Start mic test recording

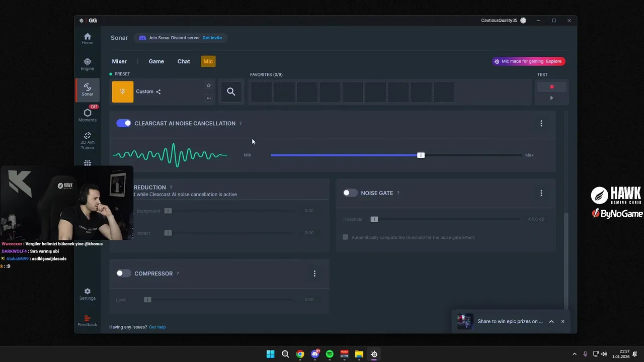pyautogui.click(x=552, y=86)
